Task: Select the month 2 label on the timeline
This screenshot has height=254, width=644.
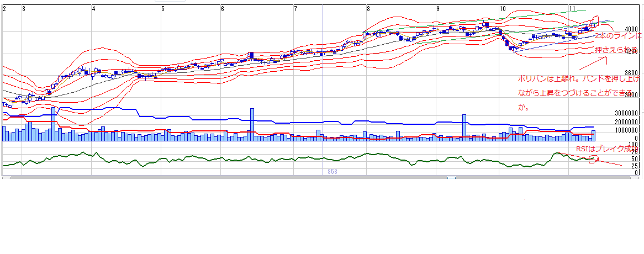Action: point(4,9)
